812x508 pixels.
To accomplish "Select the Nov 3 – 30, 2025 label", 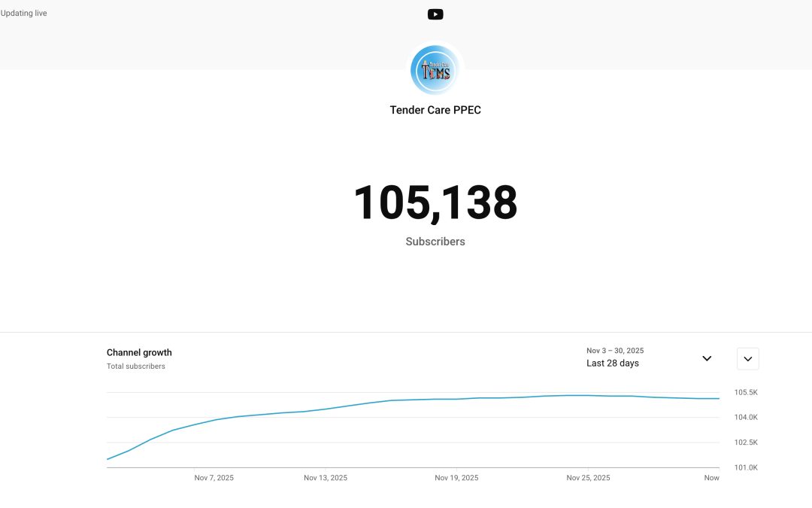I will (616, 350).
